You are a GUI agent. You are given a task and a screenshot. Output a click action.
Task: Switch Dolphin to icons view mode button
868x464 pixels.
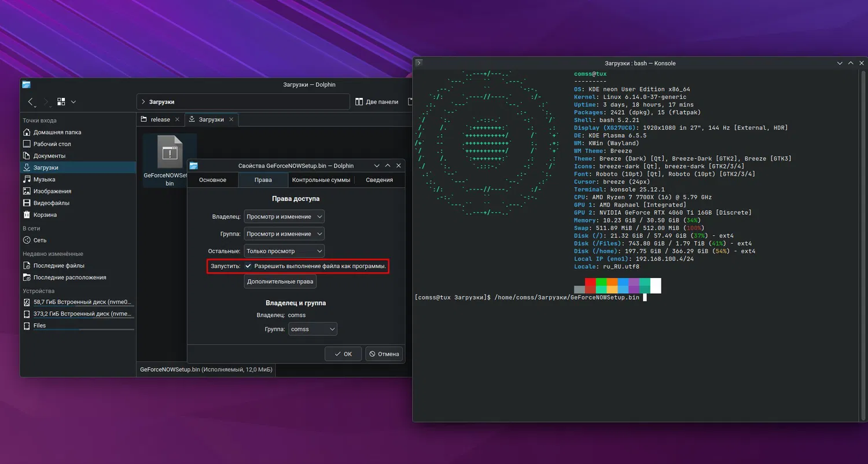click(x=61, y=101)
